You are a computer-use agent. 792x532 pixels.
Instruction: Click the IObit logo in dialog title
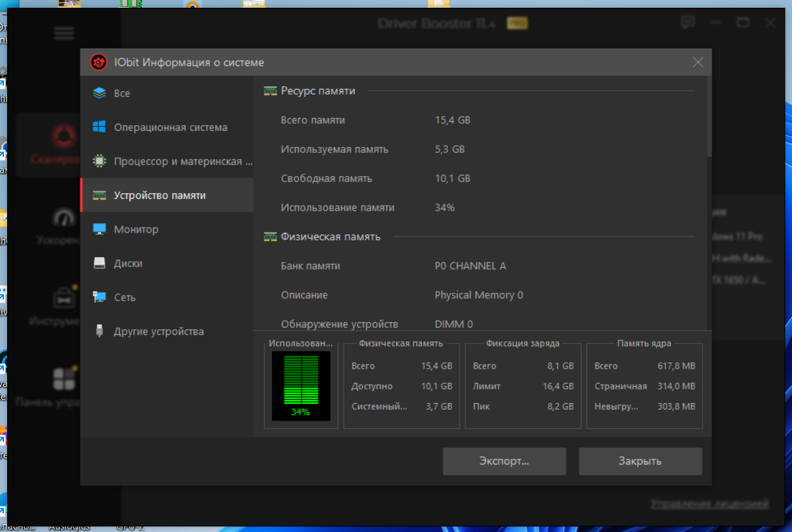tap(98, 62)
